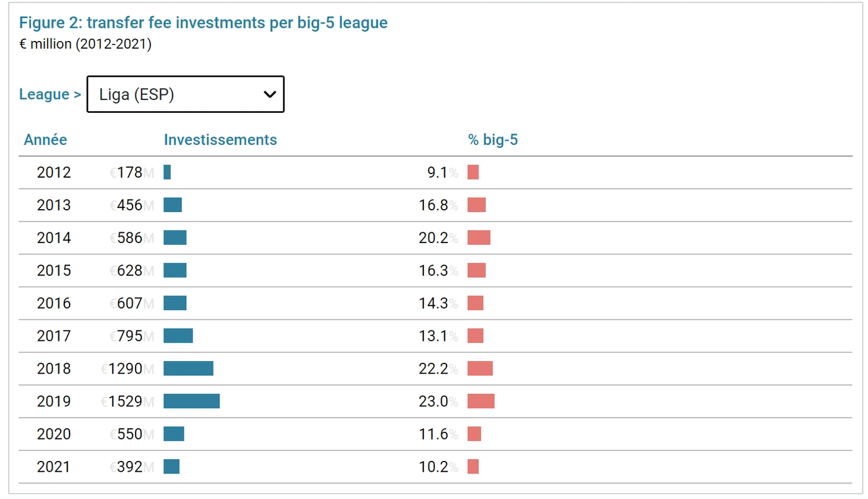
Task: Click the 2019 blue investment bar
Action: [x=191, y=402]
